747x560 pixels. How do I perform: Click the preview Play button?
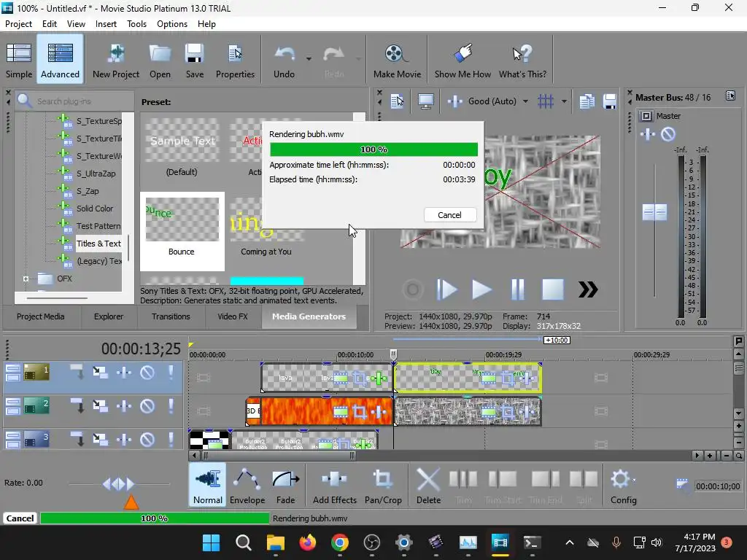(x=481, y=289)
